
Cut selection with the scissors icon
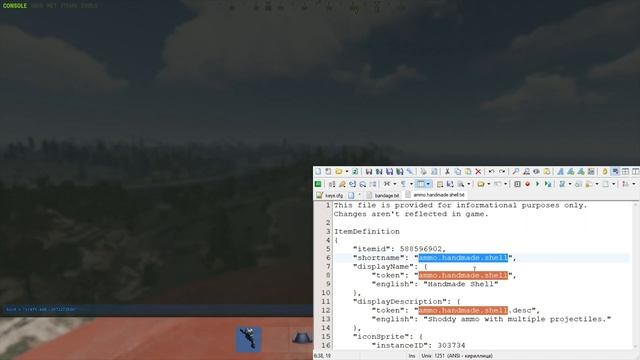[447, 171]
